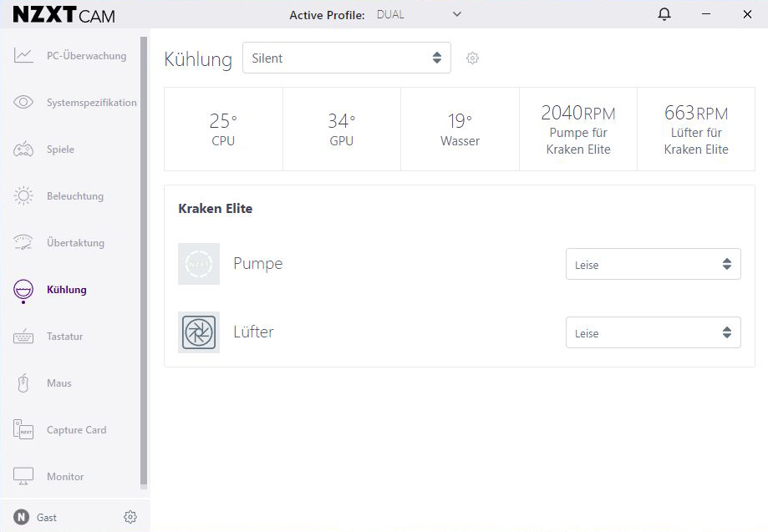Viewport: 768px width, 532px height.
Task: Click the Gast user account label
Action: click(47, 518)
